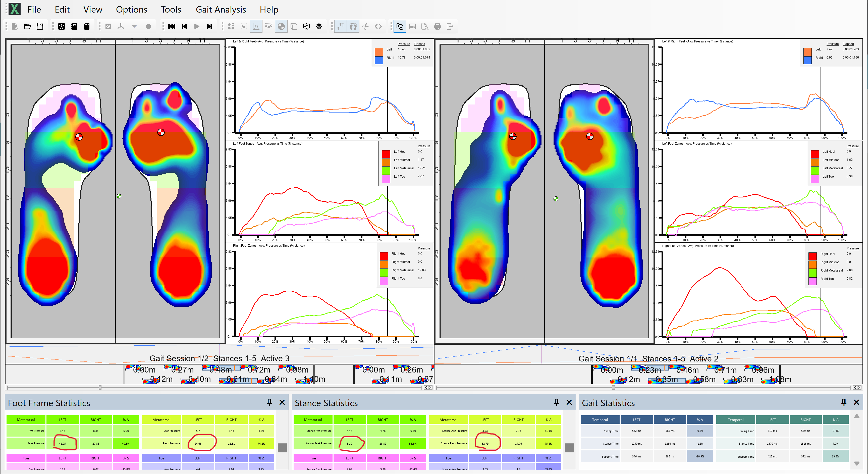Open the Settings gear in the toolbar
The height and width of the screenshot is (474, 868).
(319, 26)
